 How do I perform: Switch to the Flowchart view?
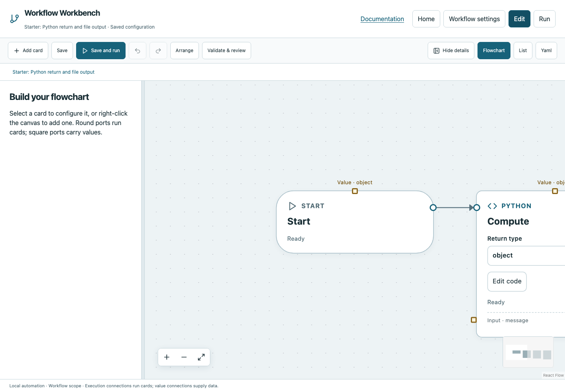tap(494, 51)
